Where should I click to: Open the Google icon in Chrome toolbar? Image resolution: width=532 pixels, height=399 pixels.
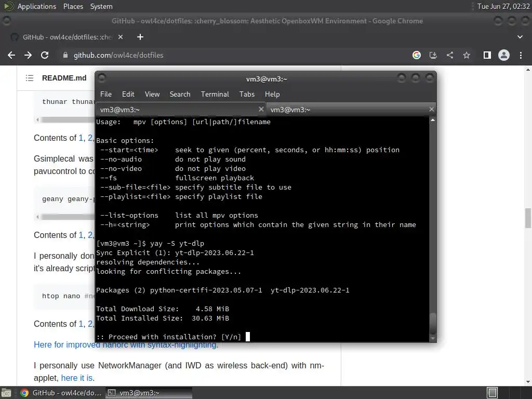click(x=417, y=55)
